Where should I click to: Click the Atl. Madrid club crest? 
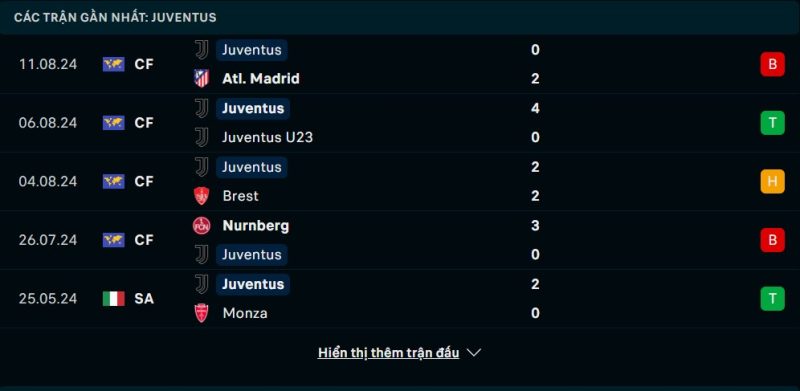(202, 79)
